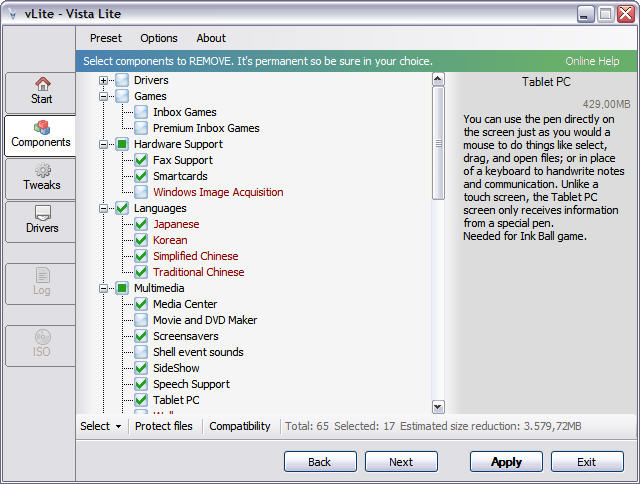
Task: Open the About menu
Action: pos(211,38)
